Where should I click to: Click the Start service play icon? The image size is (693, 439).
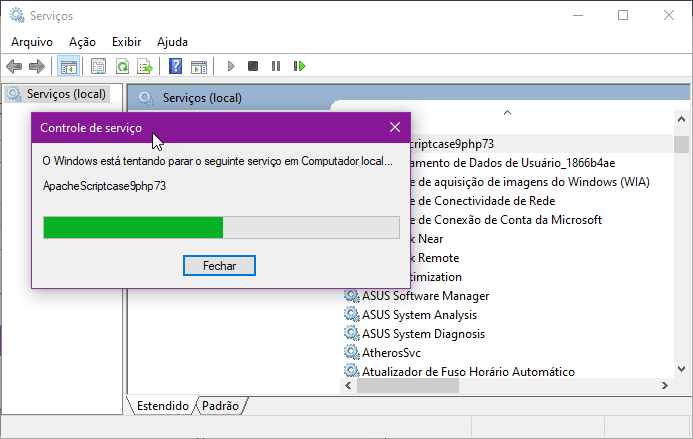[x=231, y=66]
